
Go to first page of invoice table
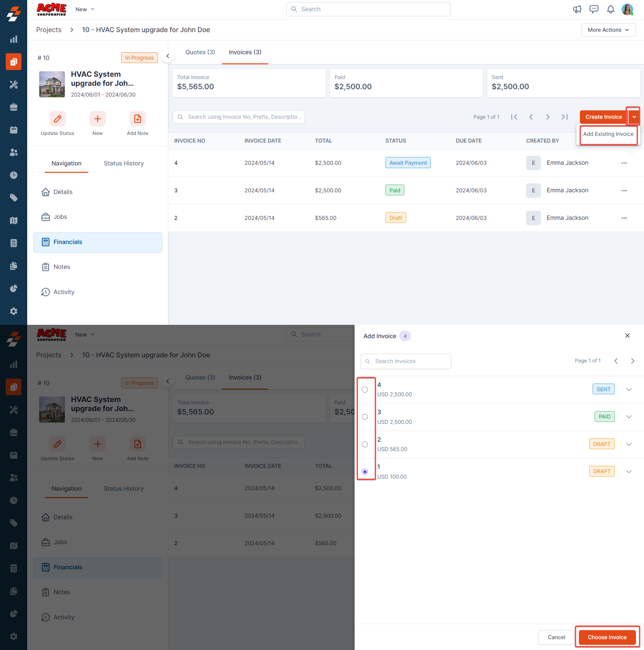tap(514, 117)
